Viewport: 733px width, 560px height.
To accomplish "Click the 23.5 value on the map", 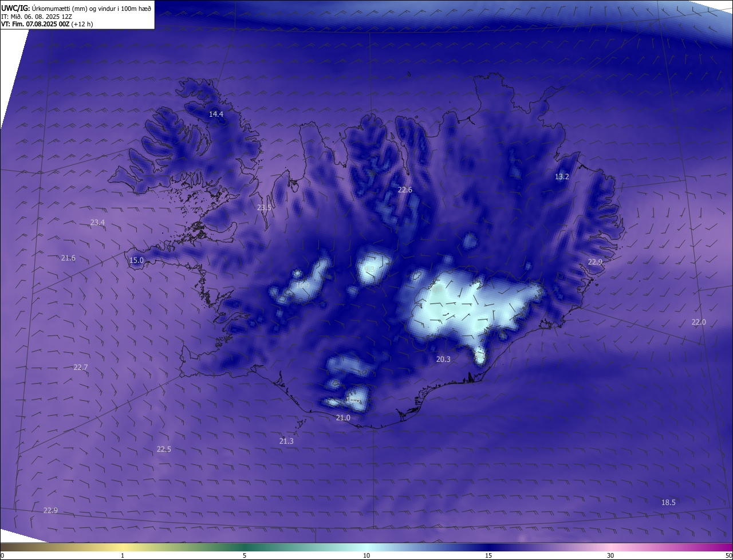I will (x=264, y=207).
